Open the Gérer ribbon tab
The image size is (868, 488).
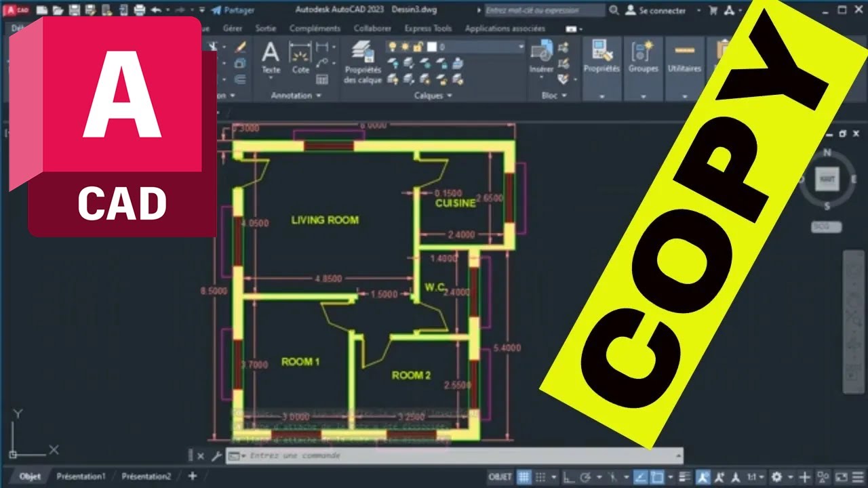point(233,28)
